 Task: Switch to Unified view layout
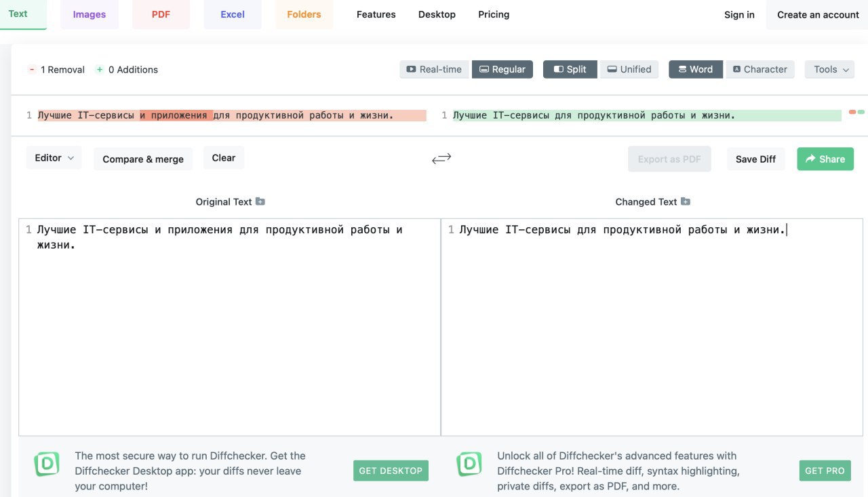tap(629, 69)
